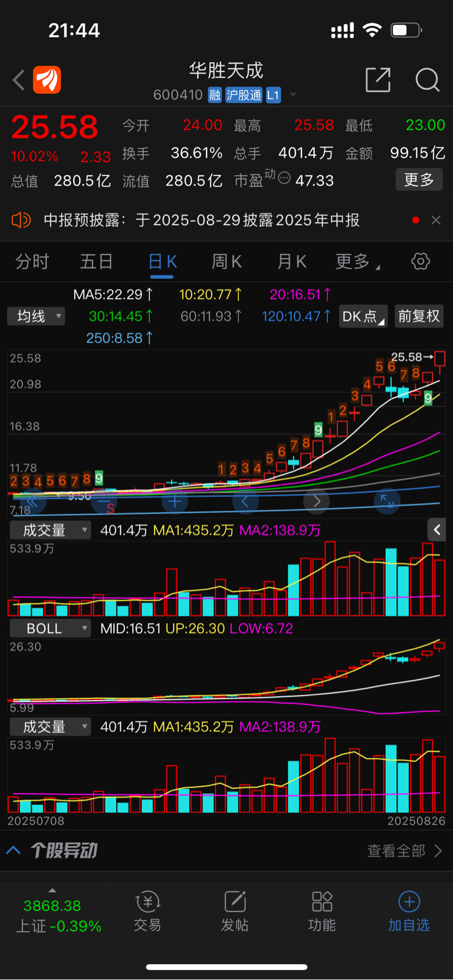Open the 中报预披露 notice text
Image resolution: width=453 pixels, height=980 pixels.
click(202, 220)
